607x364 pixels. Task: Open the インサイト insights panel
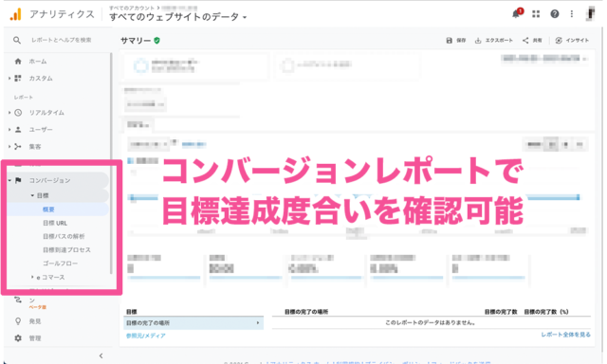(x=572, y=40)
